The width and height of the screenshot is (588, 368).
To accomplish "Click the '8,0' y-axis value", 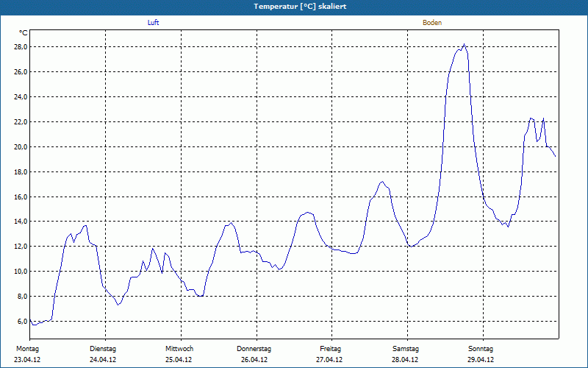I will [x=22, y=297].
